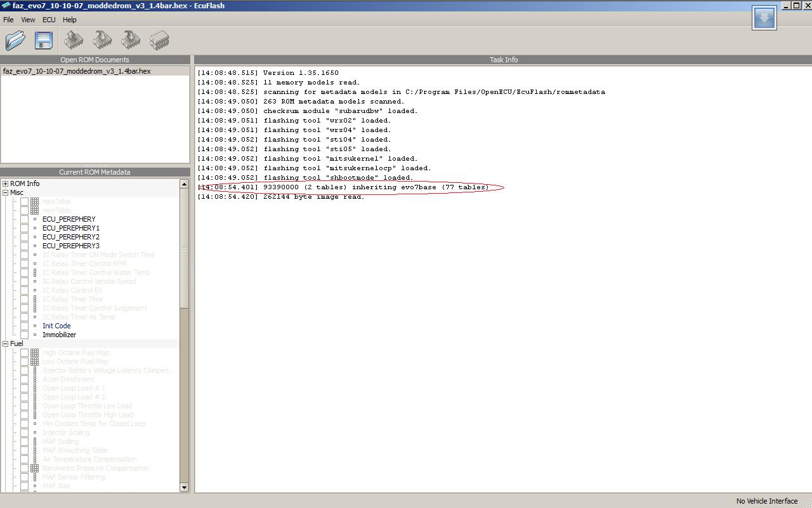Click the 2D table icon beside IC Relay Timer Control Judgement
The image size is (812, 508).
tap(35, 308)
